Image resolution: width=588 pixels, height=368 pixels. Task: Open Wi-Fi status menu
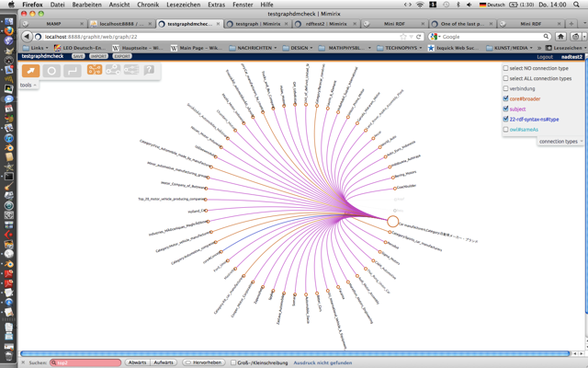coord(420,5)
